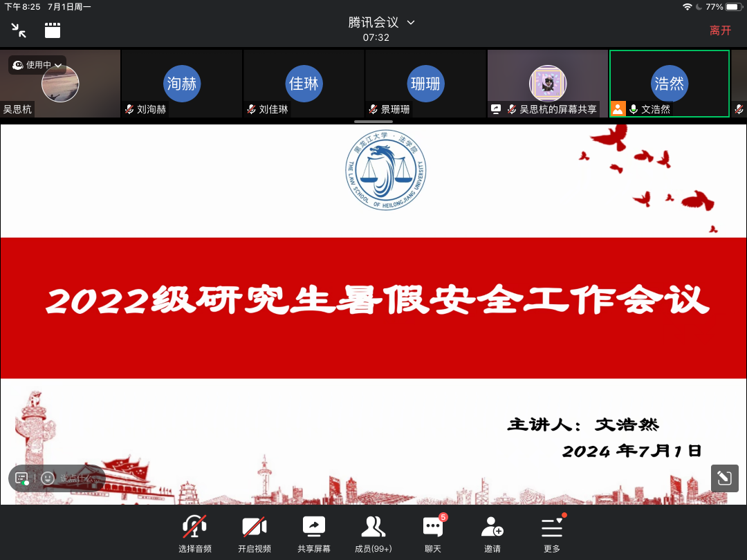Leave meeting via 离开 button

coord(720,30)
